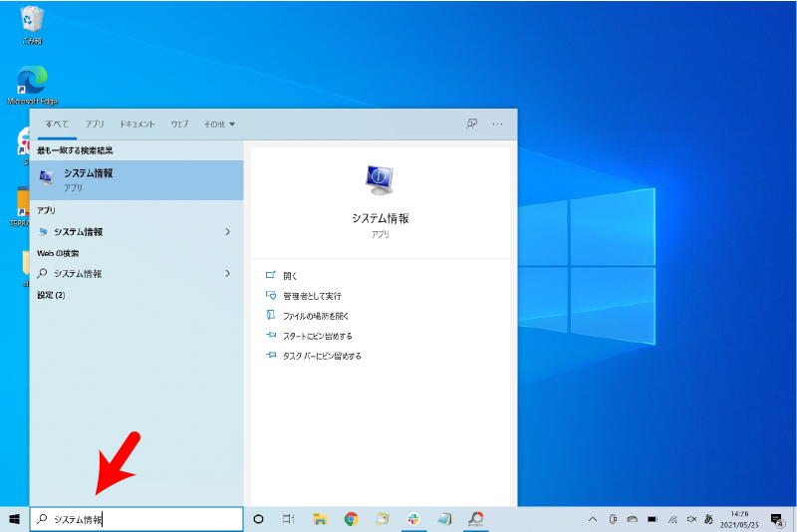Image resolution: width=797 pixels, height=532 pixels.
Task: Switch to the アプリ search tab
Action: coord(95,125)
